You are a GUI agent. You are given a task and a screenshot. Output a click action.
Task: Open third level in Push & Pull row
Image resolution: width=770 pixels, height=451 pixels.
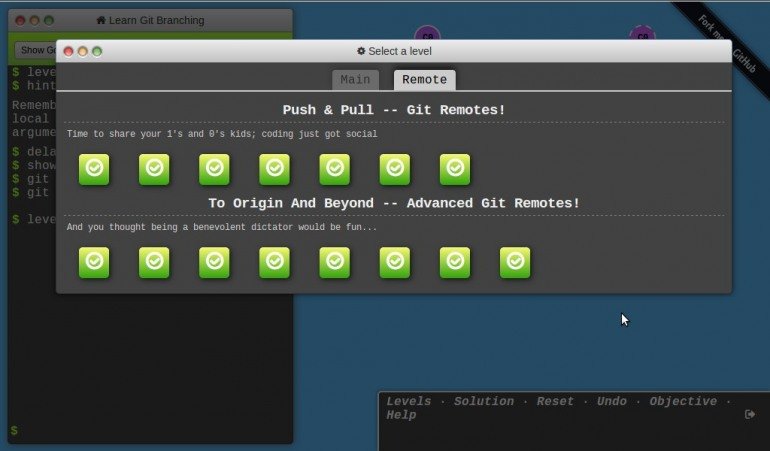pyautogui.click(x=214, y=169)
